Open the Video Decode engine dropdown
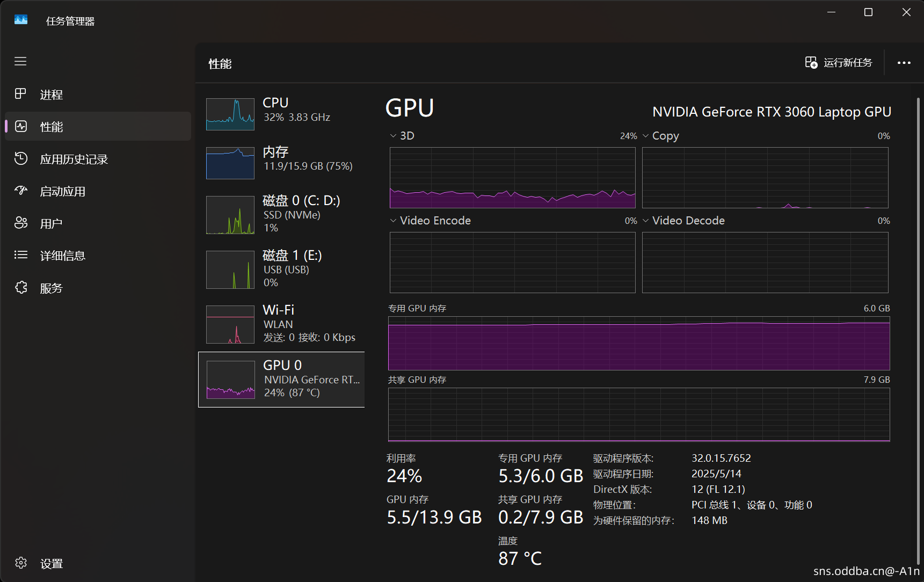The height and width of the screenshot is (582, 924). click(645, 221)
